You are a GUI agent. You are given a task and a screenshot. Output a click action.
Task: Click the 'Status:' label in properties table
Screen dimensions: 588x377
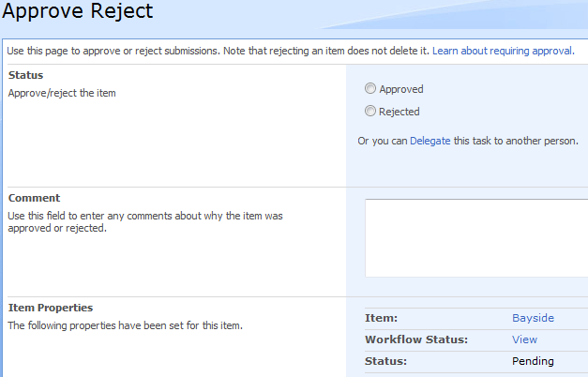tap(385, 361)
